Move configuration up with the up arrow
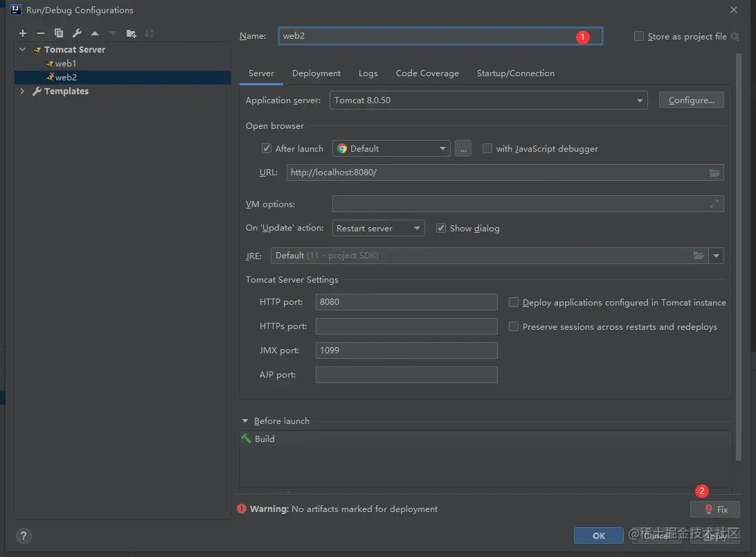Screen dimensions: 756x557 point(95,33)
